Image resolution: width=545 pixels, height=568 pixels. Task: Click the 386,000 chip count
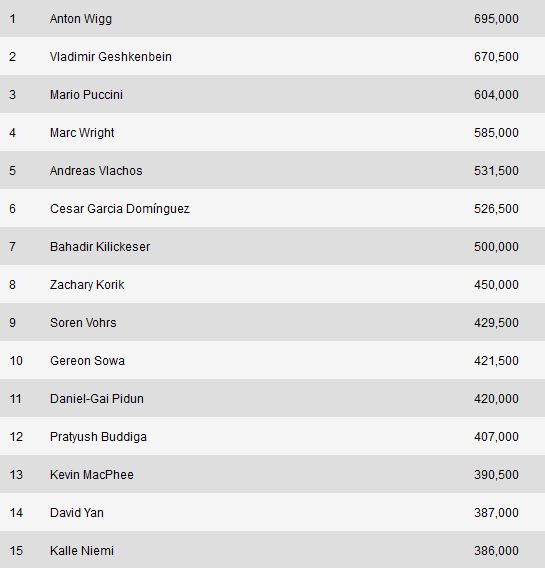(x=496, y=551)
